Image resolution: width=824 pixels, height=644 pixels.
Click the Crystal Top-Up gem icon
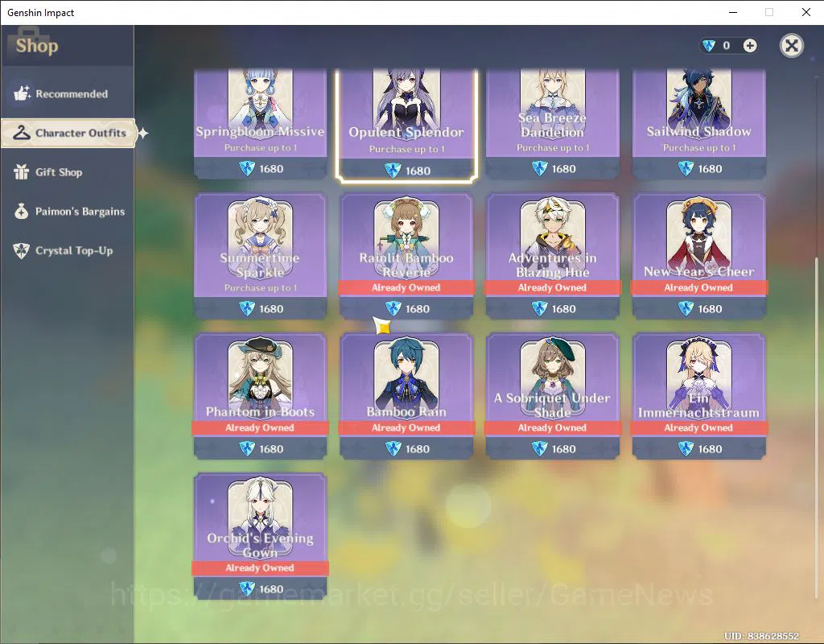click(21, 251)
